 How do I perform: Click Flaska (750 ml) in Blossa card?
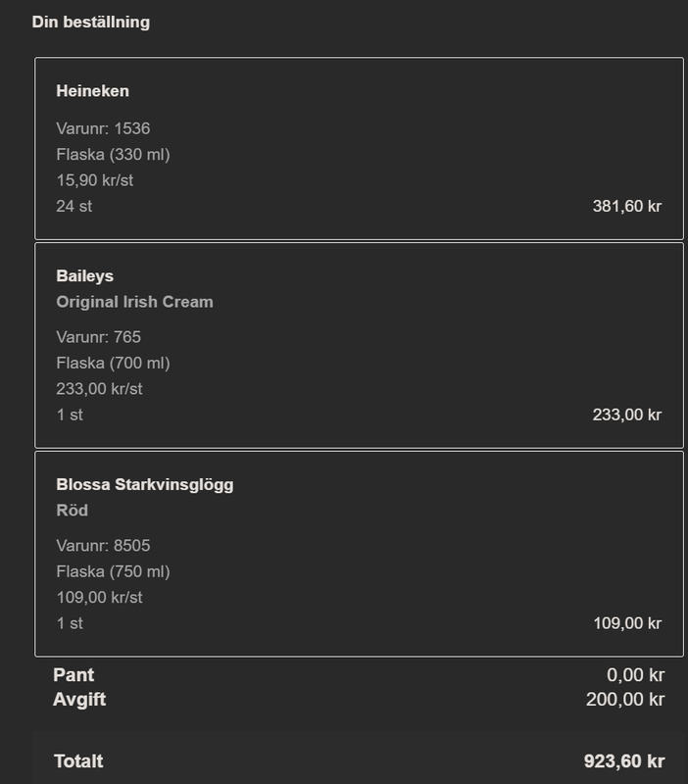[x=113, y=571]
